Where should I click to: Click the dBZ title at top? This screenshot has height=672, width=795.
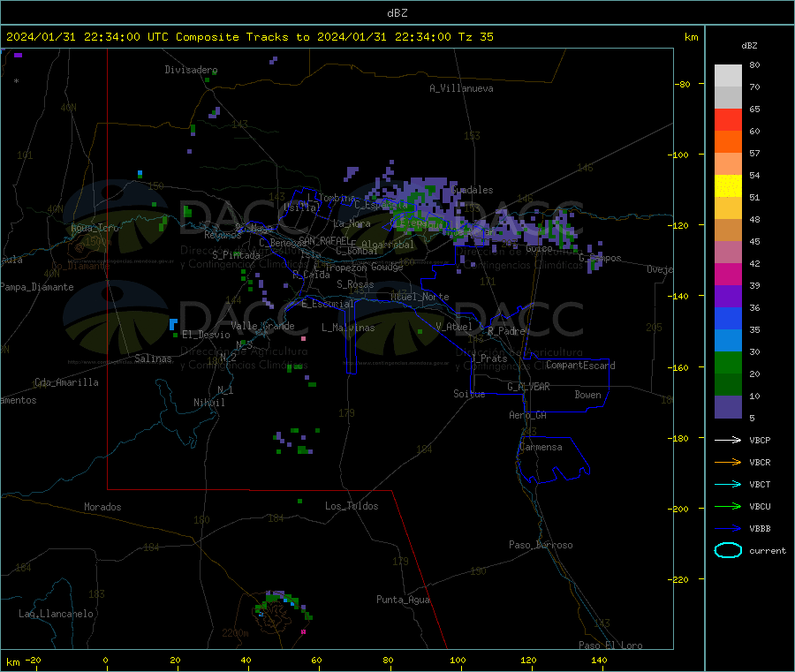point(397,13)
